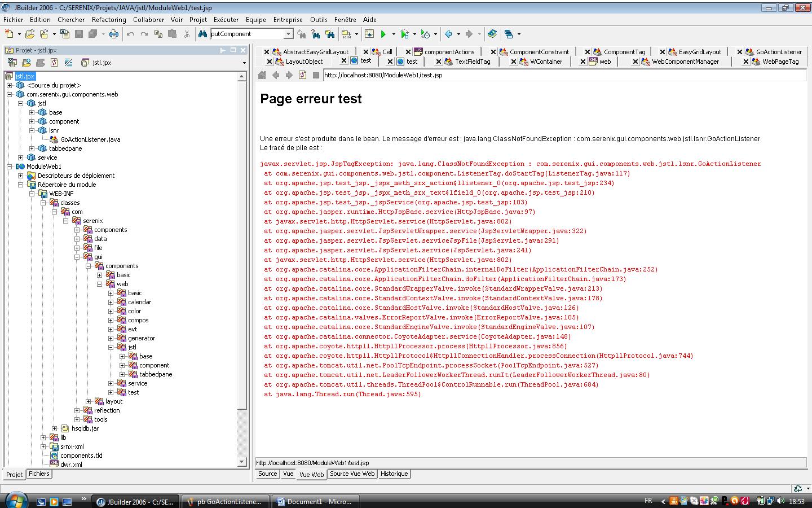Click the Help book icon in the toolbar
The image size is (812, 508).
[492, 34]
